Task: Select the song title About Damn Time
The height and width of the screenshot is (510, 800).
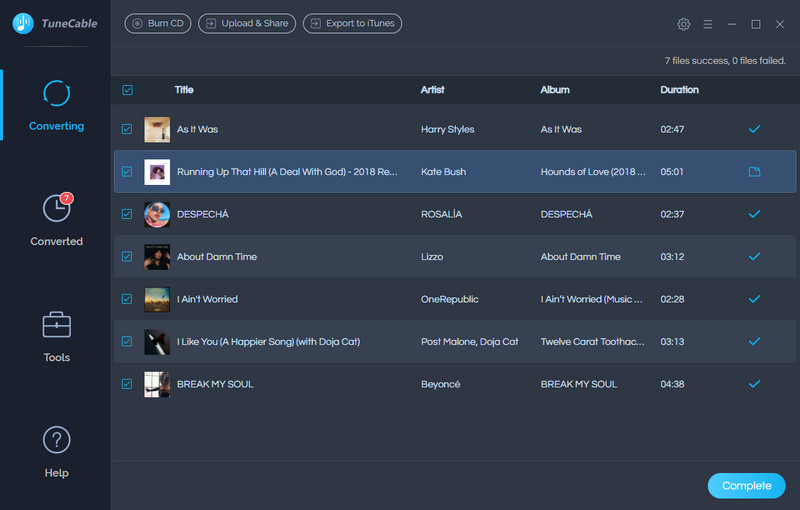Action: tap(217, 257)
